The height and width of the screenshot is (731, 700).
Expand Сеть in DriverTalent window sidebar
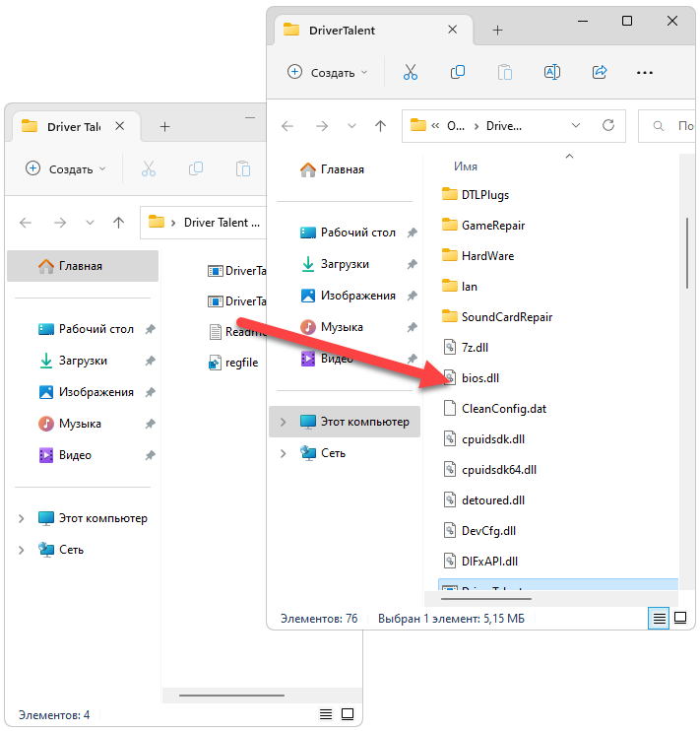[x=283, y=453]
